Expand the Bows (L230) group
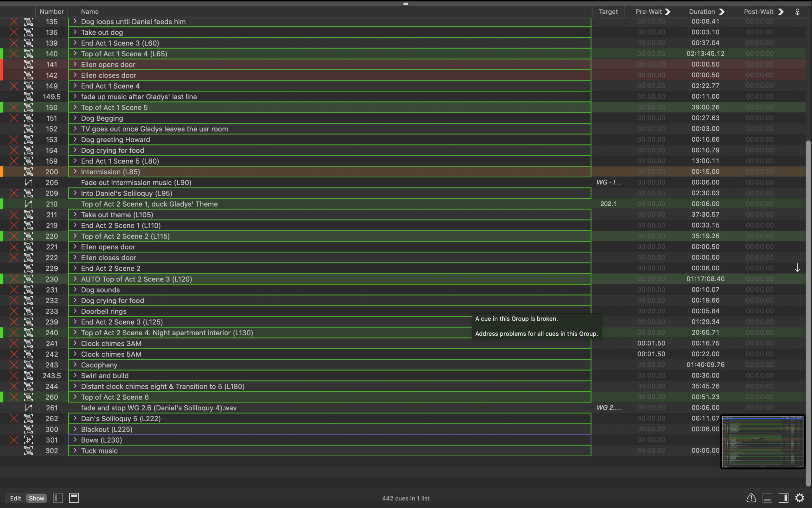 click(75, 440)
